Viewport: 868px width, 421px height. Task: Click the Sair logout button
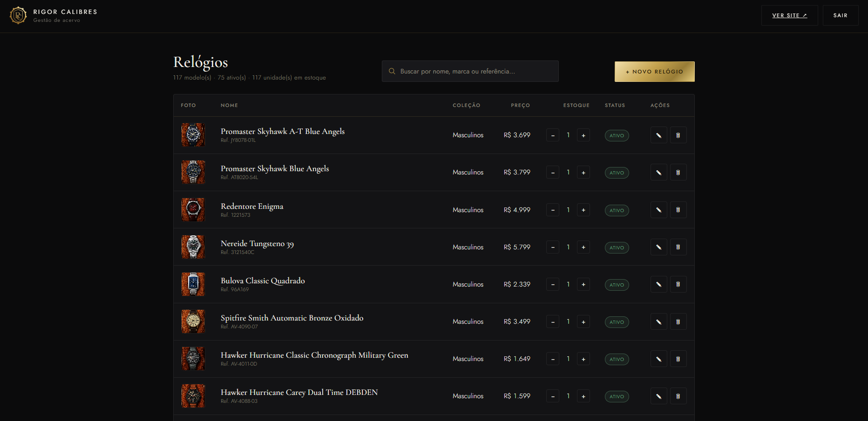point(840,15)
